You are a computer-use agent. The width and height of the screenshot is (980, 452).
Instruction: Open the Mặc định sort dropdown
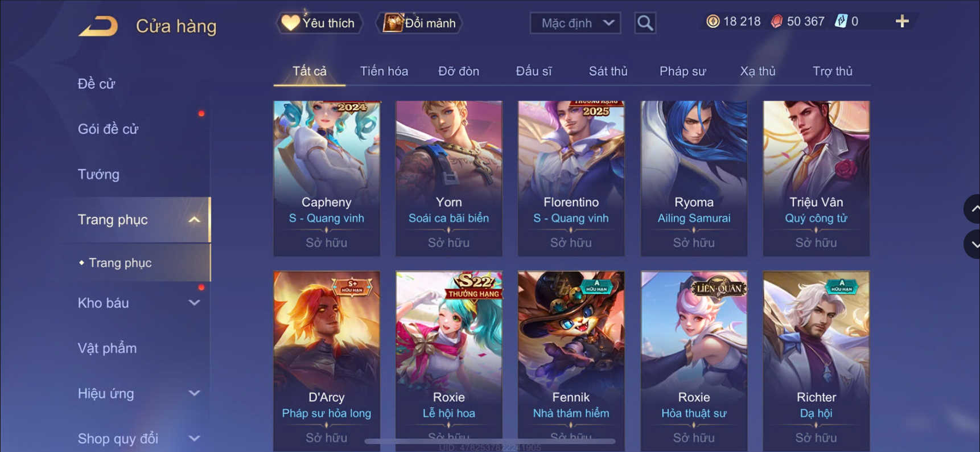575,23
